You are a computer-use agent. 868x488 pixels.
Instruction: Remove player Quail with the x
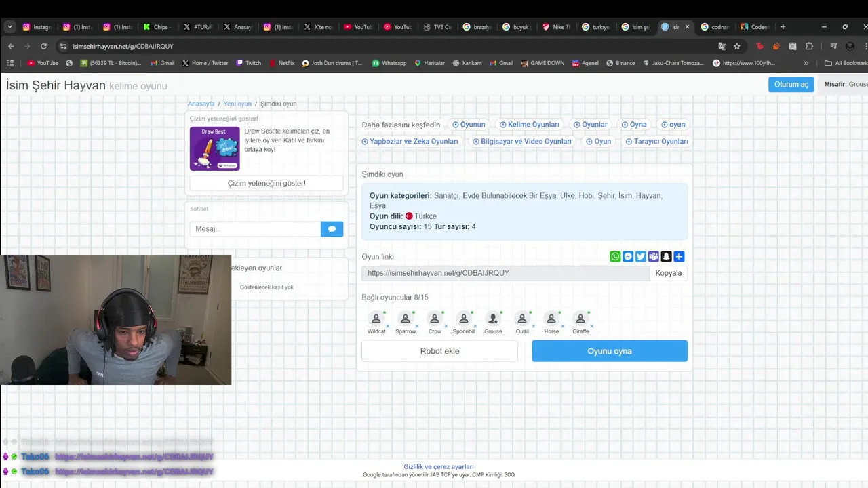point(534,326)
